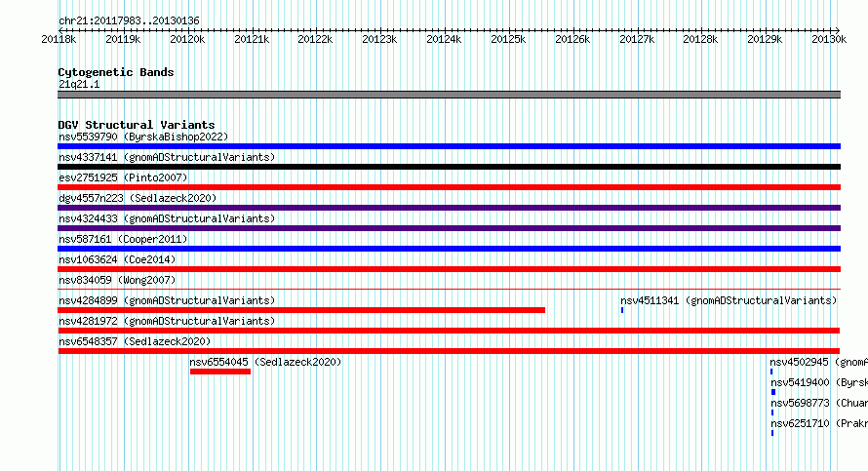
Task: Click the nsv1063624 (Coe2014) label
Action: (x=117, y=259)
